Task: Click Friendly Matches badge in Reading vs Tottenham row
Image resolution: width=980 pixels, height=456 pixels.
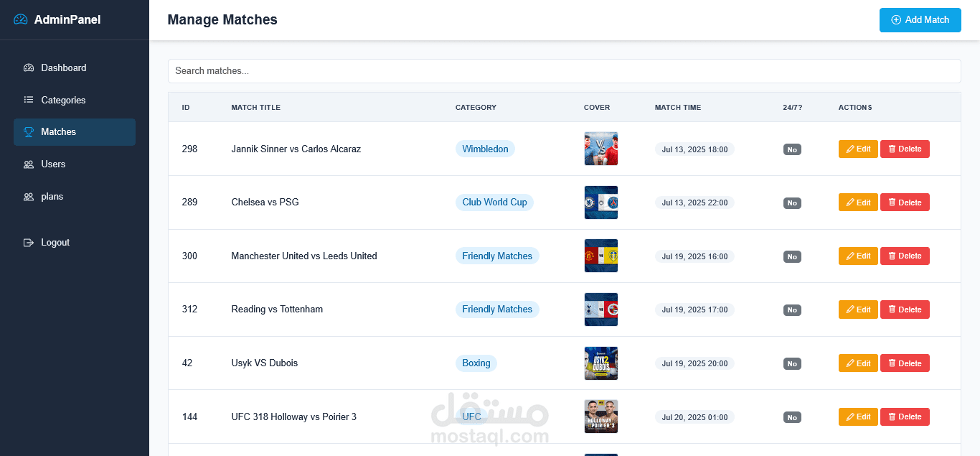Action: (497, 310)
